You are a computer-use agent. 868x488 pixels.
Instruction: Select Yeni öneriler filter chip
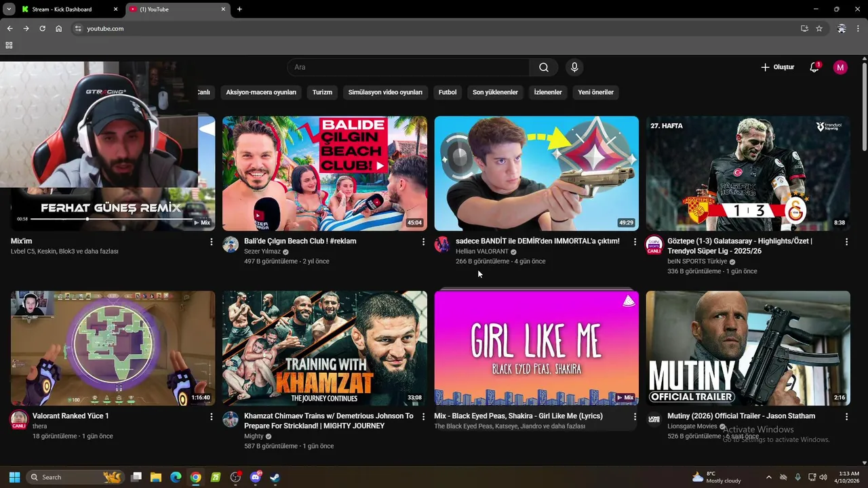(x=595, y=92)
